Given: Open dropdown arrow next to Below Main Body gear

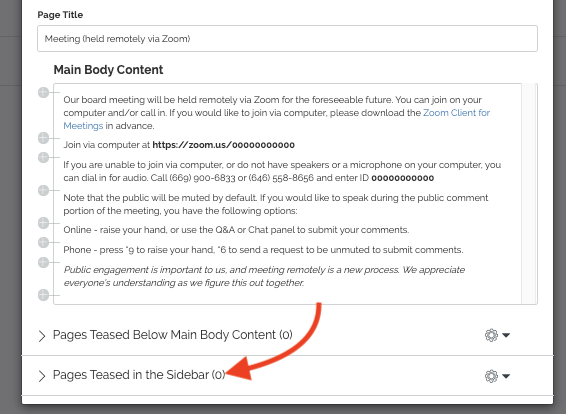Looking at the screenshot, I should click(506, 335).
